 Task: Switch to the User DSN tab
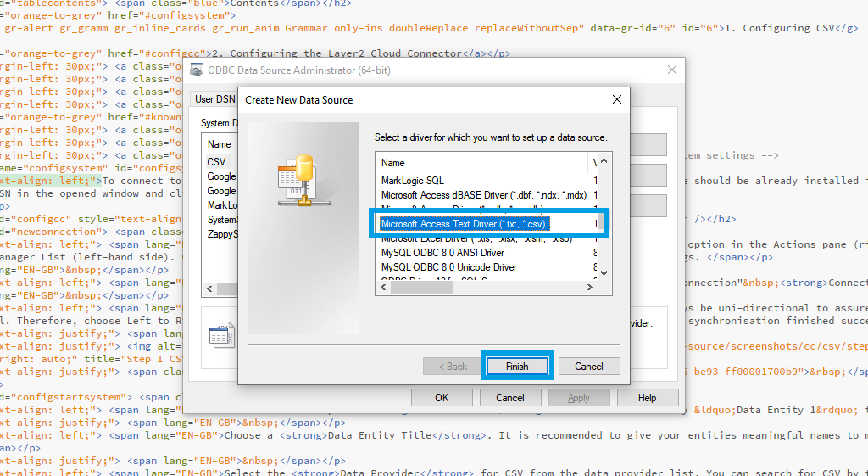coord(215,99)
